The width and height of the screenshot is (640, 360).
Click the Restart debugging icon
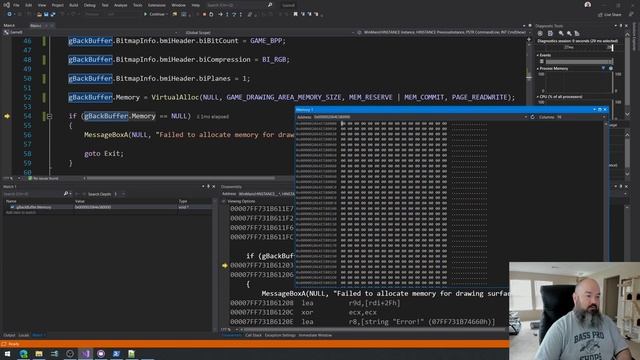(211, 14)
